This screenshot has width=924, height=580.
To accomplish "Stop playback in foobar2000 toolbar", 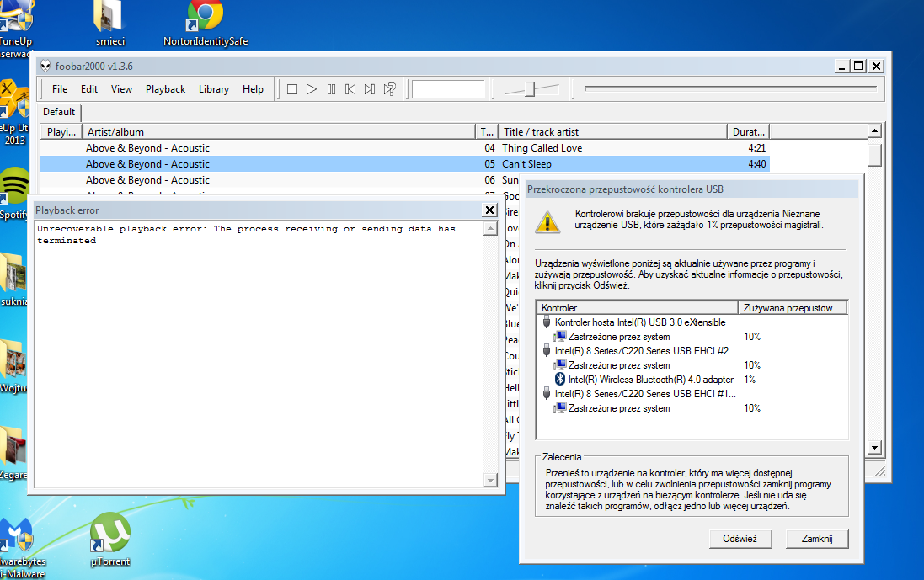I will coord(292,89).
